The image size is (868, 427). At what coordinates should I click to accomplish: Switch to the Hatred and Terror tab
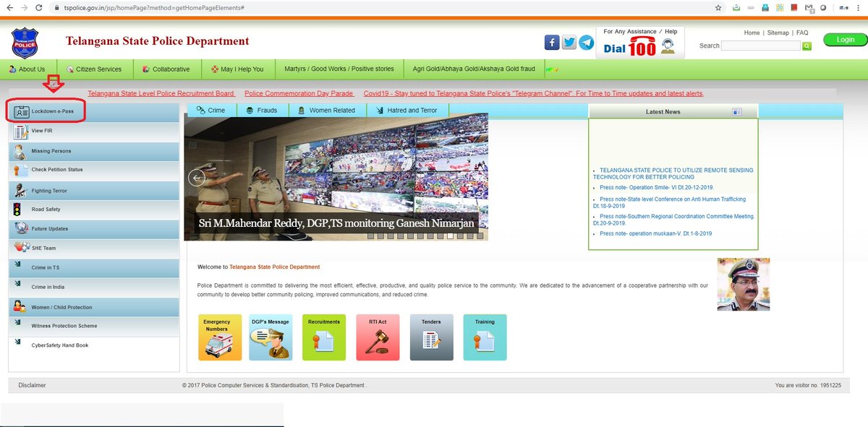407,111
